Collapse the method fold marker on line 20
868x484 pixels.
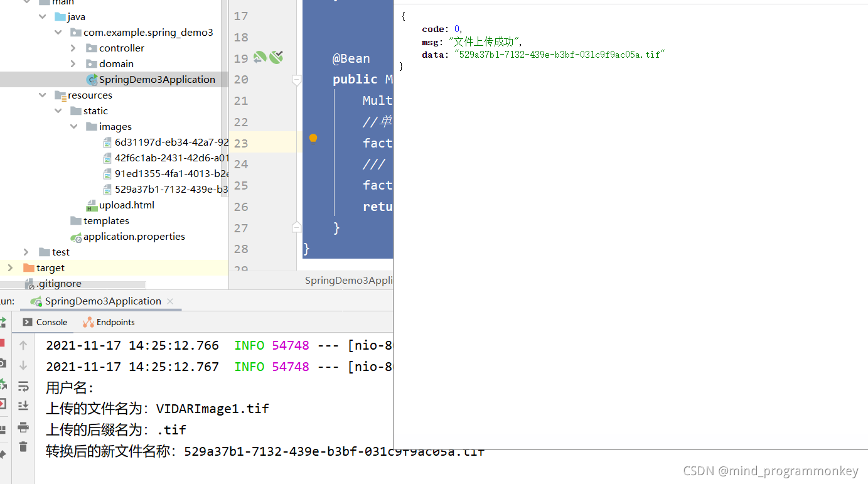click(x=297, y=80)
